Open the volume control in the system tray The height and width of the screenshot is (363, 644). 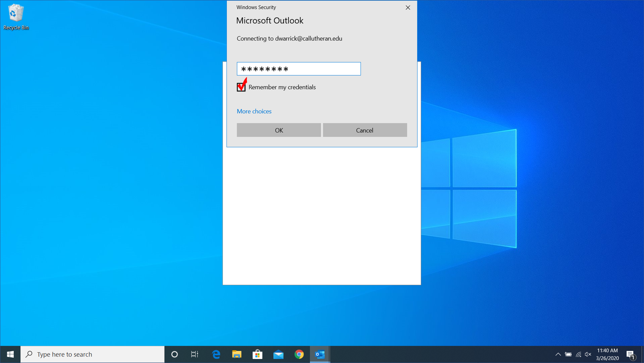pos(588,354)
